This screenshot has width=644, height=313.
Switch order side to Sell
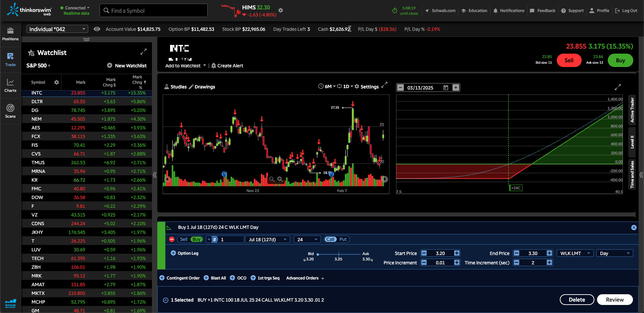point(183,239)
